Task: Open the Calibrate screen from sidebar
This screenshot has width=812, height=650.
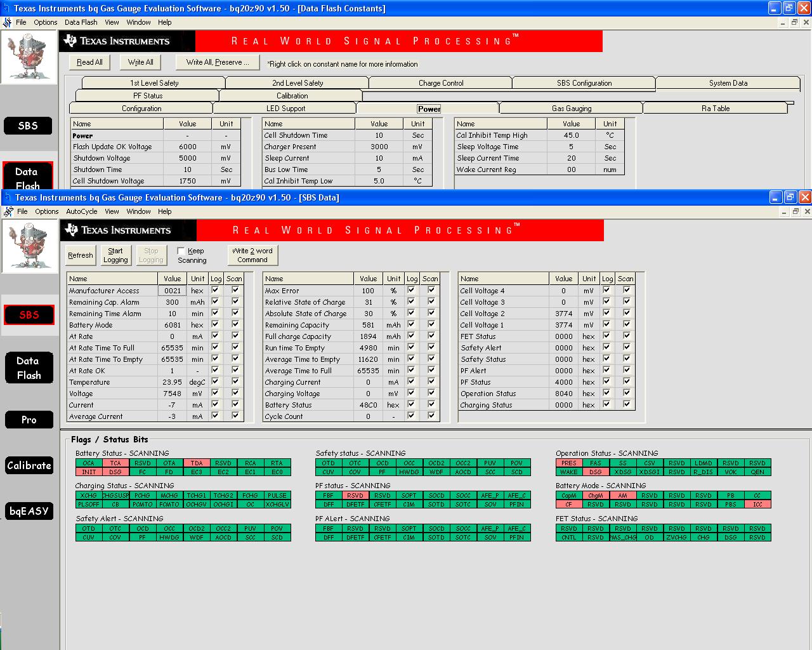Action: 29,465
